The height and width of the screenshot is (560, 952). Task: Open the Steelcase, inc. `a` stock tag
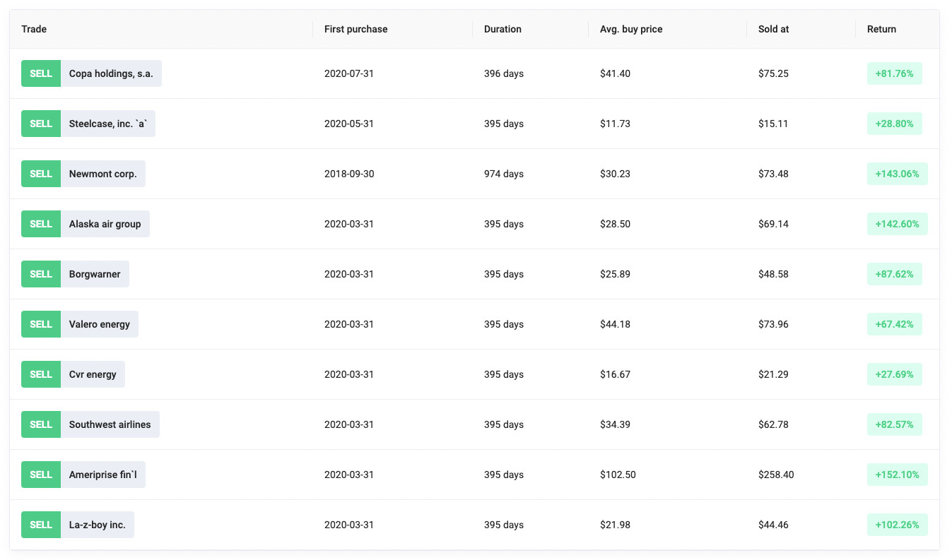click(108, 124)
